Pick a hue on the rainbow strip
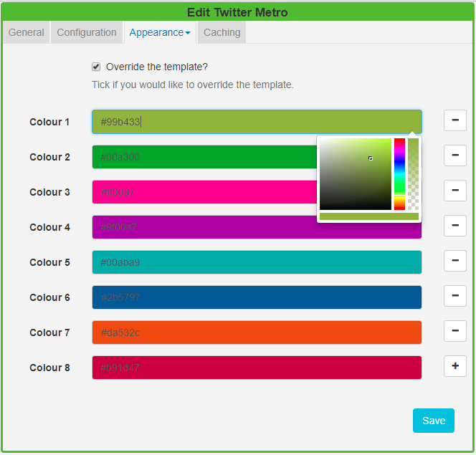The image size is (476, 455). click(399, 174)
